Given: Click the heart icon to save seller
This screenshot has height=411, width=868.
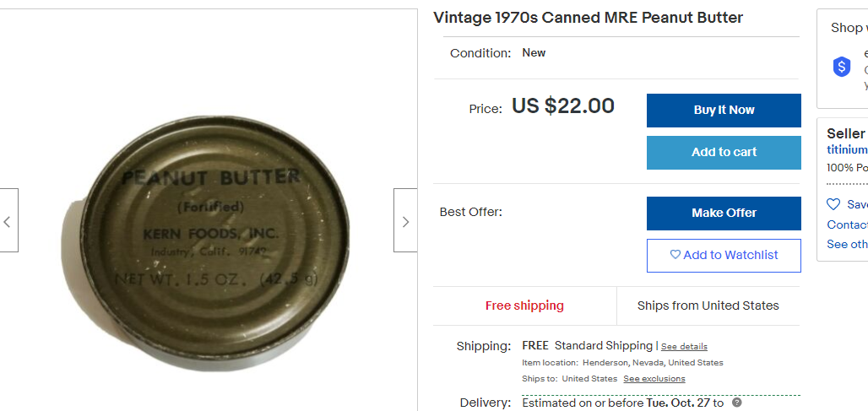Looking at the screenshot, I should pyautogui.click(x=833, y=204).
